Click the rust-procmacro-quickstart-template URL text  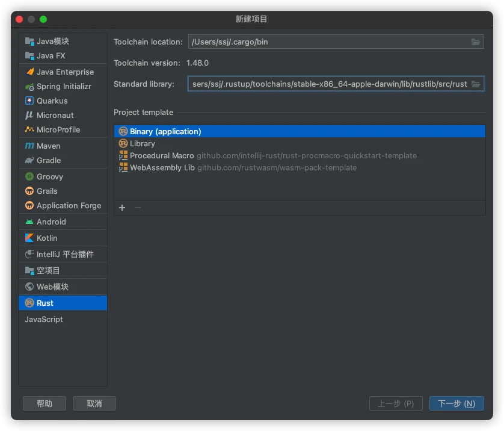pyautogui.click(x=307, y=156)
